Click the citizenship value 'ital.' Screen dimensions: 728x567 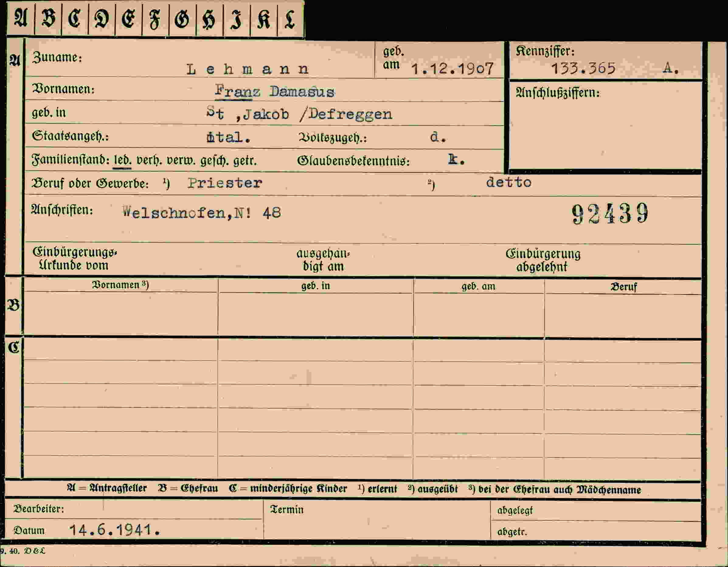[228, 137]
